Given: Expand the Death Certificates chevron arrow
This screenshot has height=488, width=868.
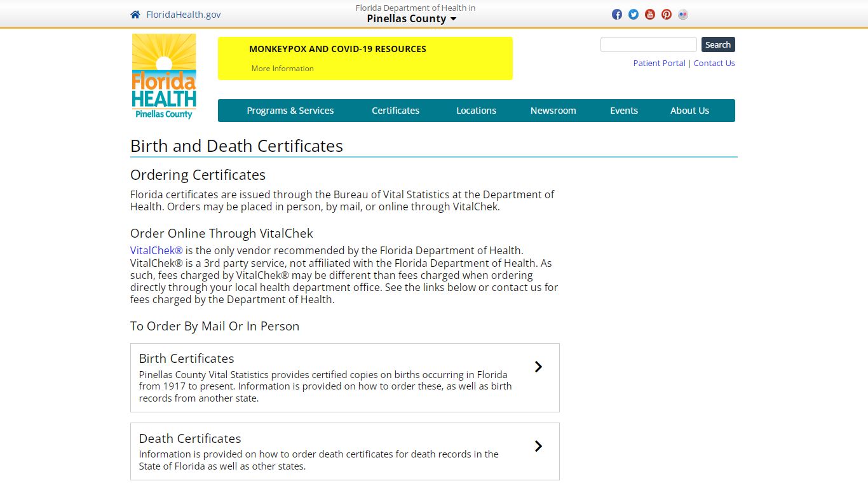Looking at the screenshot, I should [x=538, y=446].
